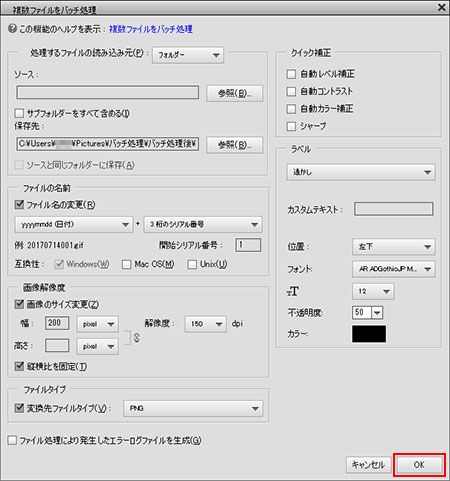This screenshot has width=450, height=481.
Task: Open the PNG file type dropdown
Action: pos(193,408)
